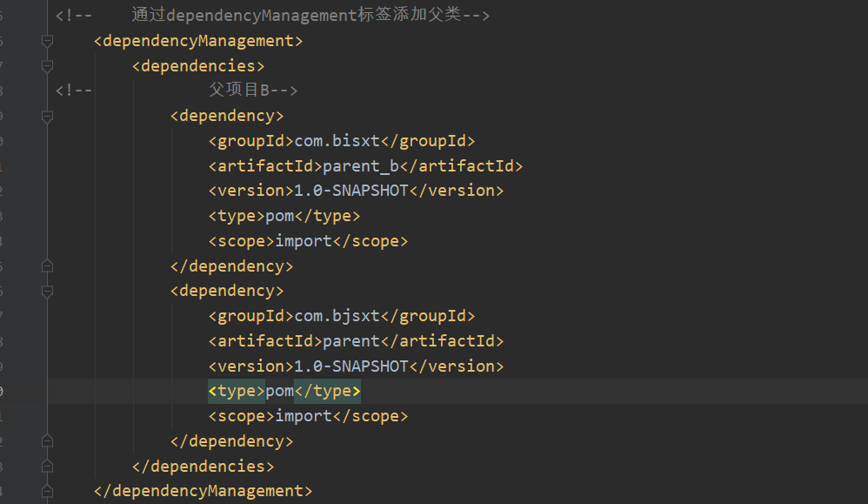This screenshot has width=868, height=504.
Task: Click 1.0-SNAPSHOT version in the com.bjsxt dependency
Action: pyautogui.click(x=351, y=366)
